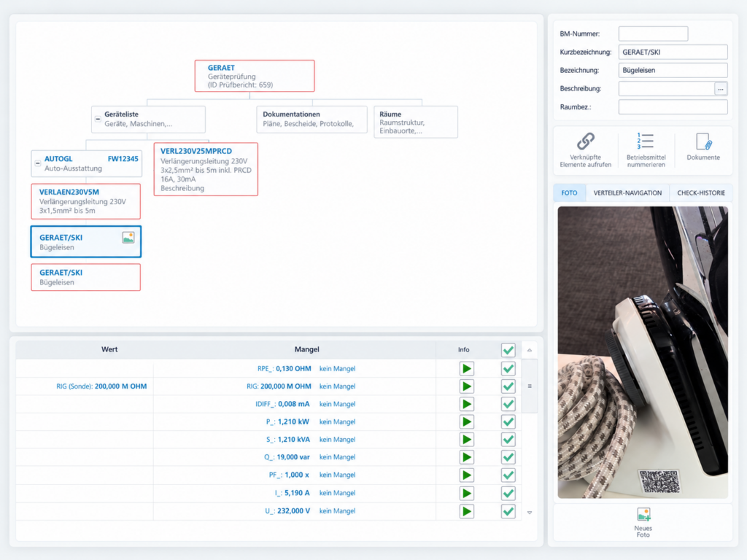Toggle checkbox in the PF_ 1,000 x row

coord(508,475)
